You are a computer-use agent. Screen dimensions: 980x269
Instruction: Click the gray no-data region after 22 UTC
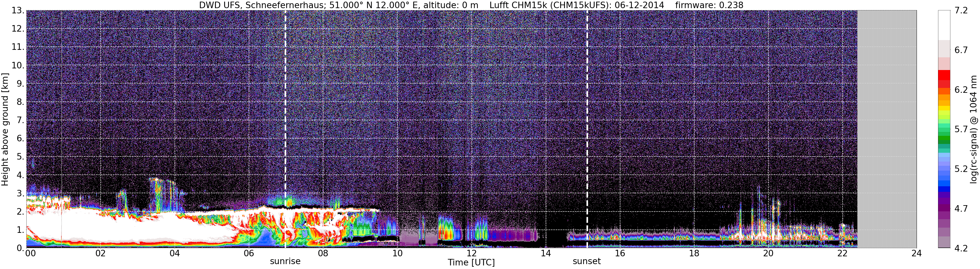887,129
